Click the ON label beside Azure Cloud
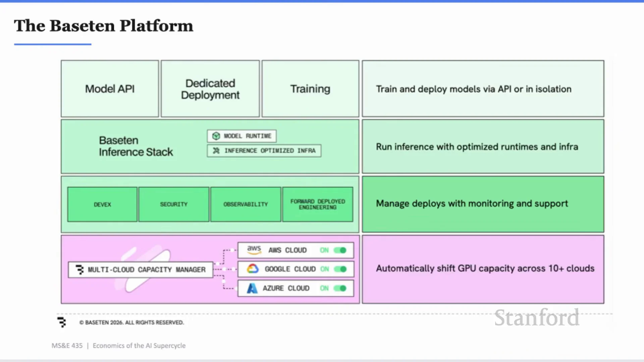This screenshot has height=362, width=644. tap(324, 288)
